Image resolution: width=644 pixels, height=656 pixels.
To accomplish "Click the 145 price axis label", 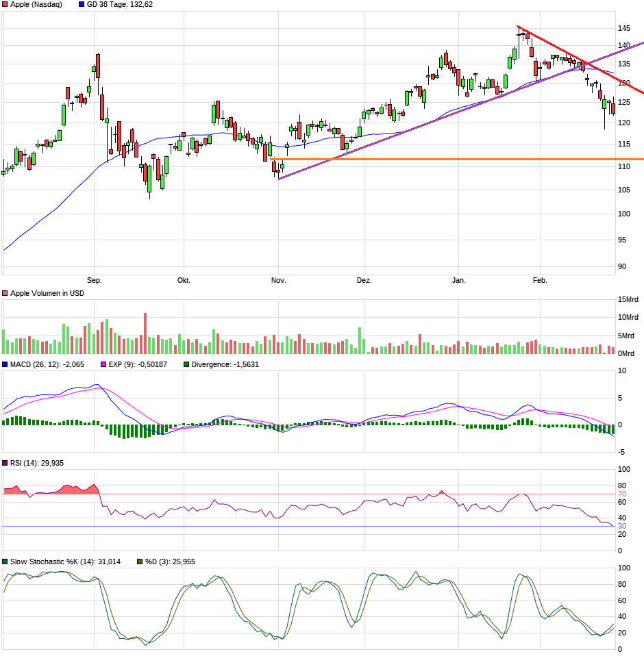I will tap(624, 29).
